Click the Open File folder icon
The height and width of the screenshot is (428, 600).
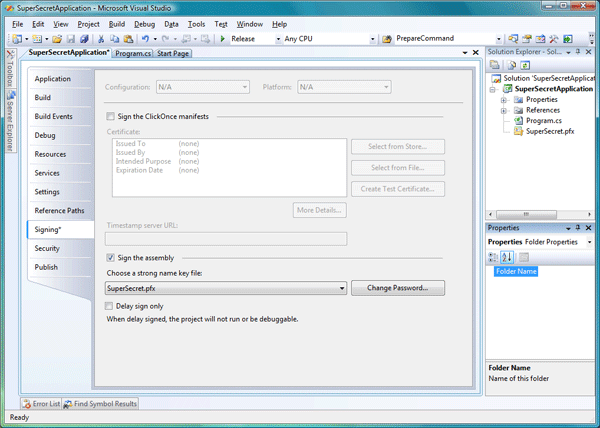click(57, 39)
